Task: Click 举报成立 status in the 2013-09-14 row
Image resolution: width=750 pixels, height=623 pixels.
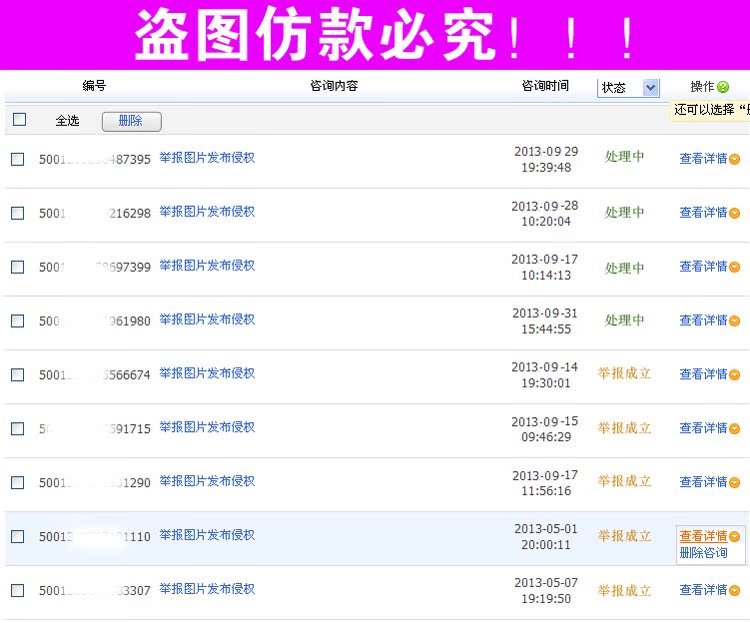Action: [x=624, y=373]
